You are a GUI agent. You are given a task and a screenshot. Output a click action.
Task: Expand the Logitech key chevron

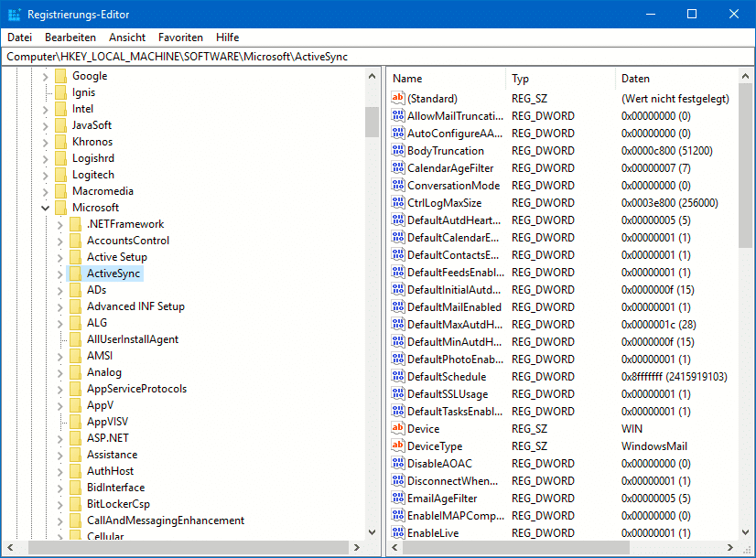46,176
